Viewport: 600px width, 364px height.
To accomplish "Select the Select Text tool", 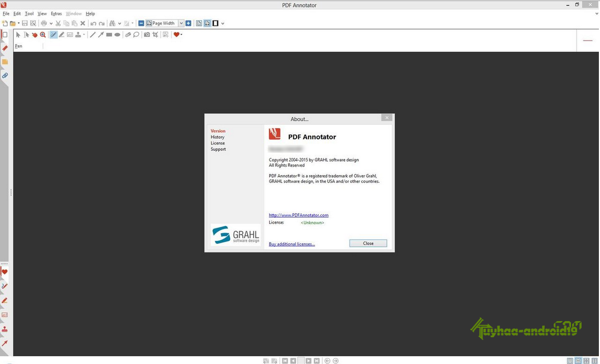I will point(26,35).
